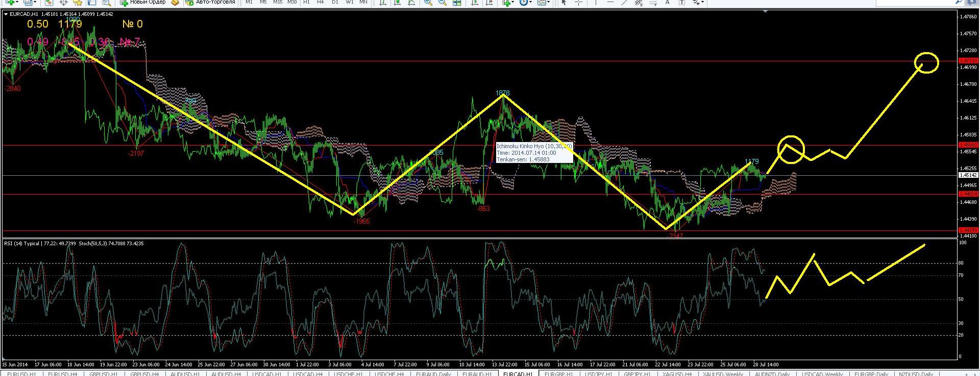Open the indicators list dropdown arrow
The width and height of the screenshot is (980, 376).
513,3
